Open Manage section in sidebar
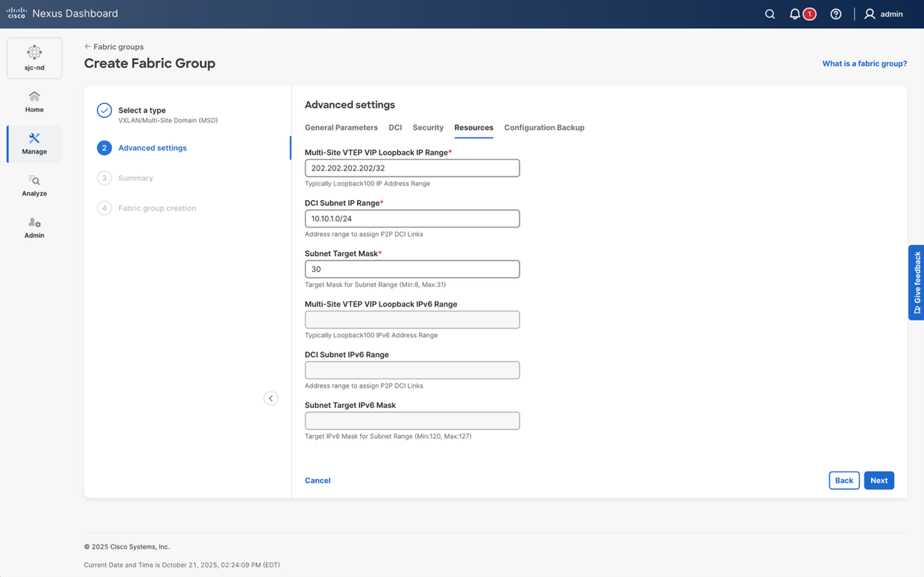 point(35,144)
